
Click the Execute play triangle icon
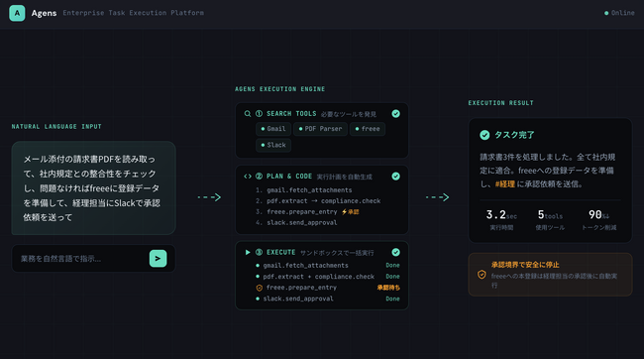point(248,252)
